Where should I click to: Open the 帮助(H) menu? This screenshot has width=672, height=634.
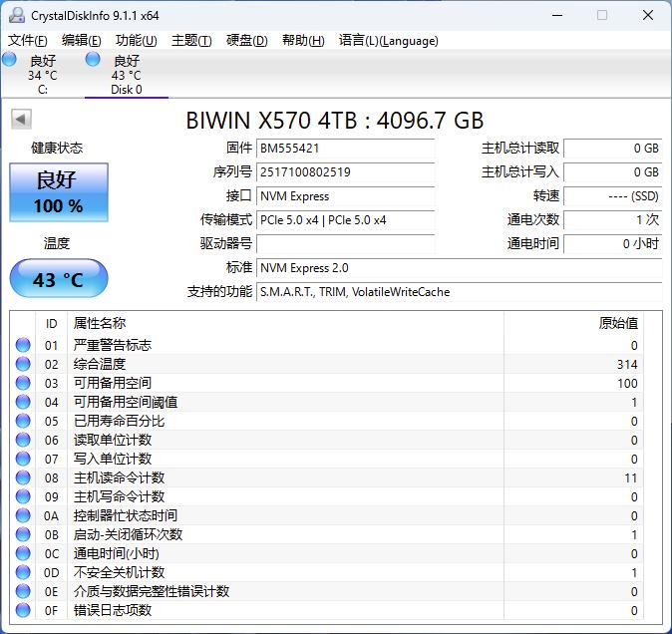[303, 40]
